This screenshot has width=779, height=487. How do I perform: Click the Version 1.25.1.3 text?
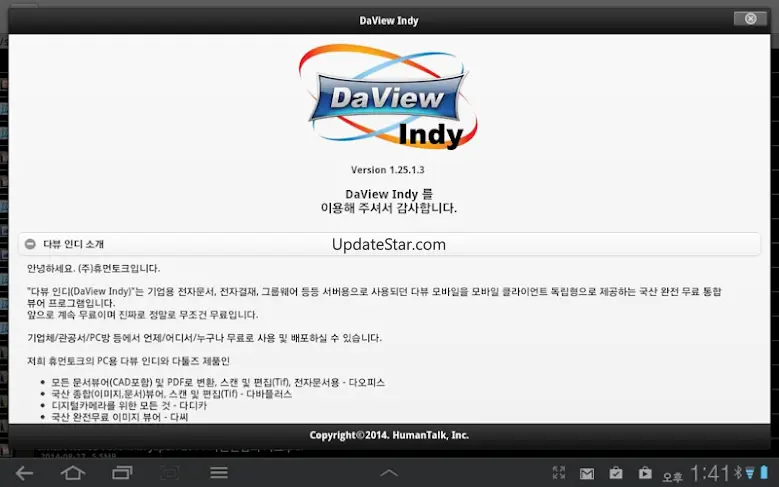(389, 170)
